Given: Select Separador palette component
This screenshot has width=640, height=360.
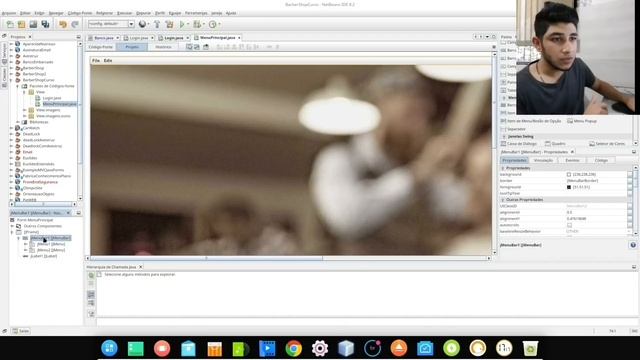Looking at the screenshot, I should click(x=513, y=129).
